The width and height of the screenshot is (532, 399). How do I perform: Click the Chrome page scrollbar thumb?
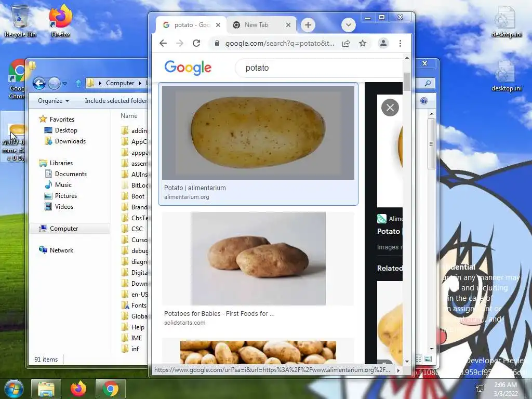tap(407, 82)
